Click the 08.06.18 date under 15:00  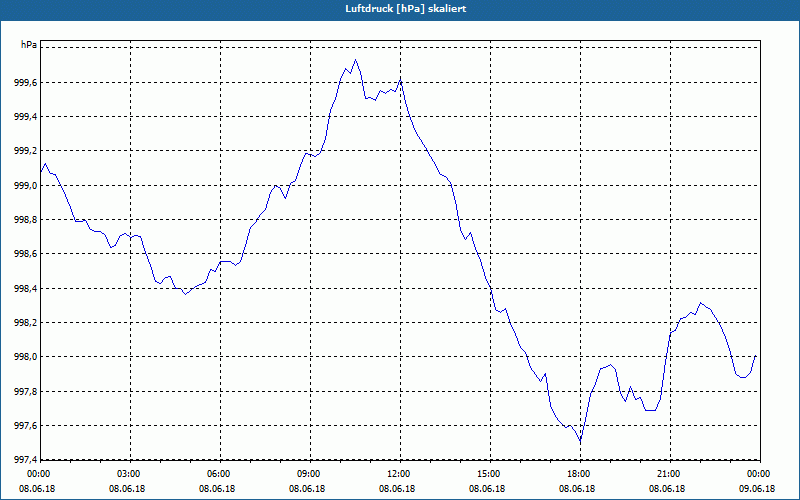[487, 489]
